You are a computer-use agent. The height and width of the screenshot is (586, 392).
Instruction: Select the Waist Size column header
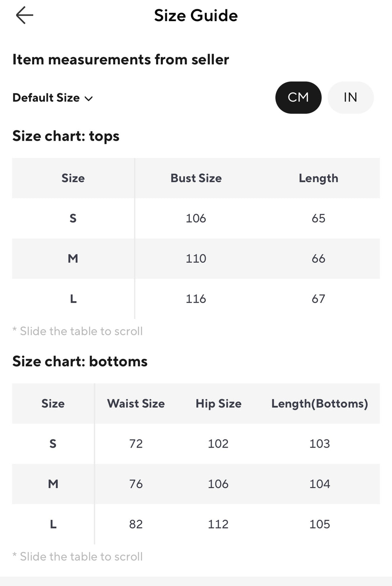click(x=136, y=404)
